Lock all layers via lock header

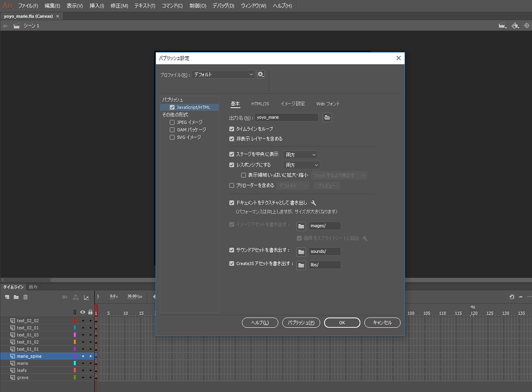pyautogui.click(x=90, y=312)
